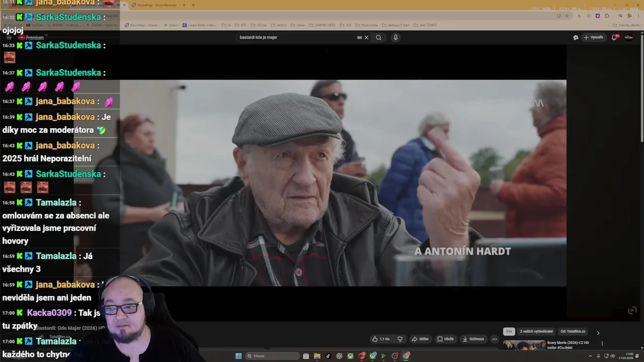Open File Explorer from the taskbar
The image size is (644, 362).
pos(317,356)
